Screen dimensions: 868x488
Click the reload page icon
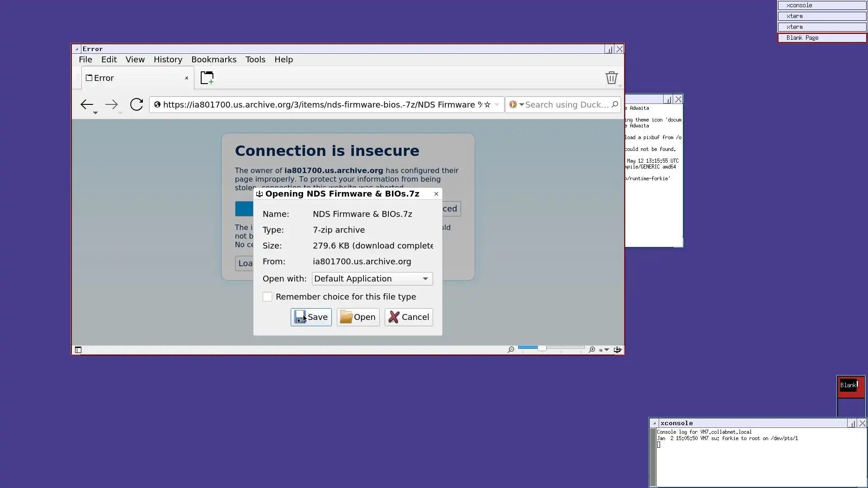[x=137, y=105]
